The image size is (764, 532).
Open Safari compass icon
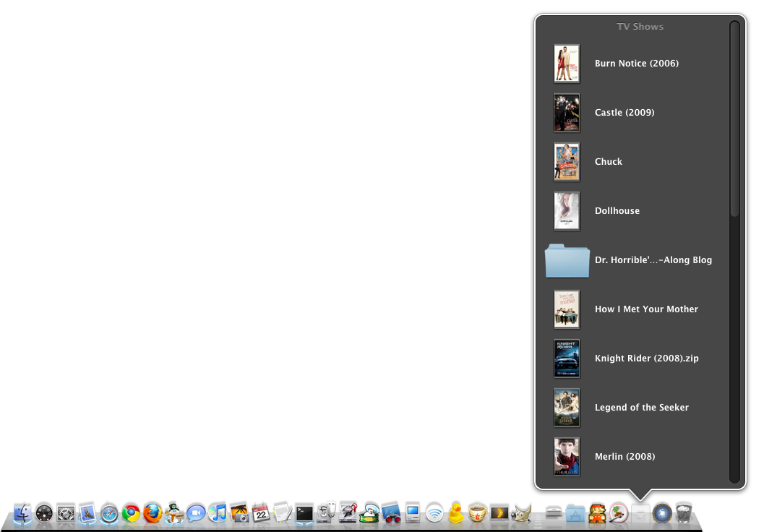(109, 513)
